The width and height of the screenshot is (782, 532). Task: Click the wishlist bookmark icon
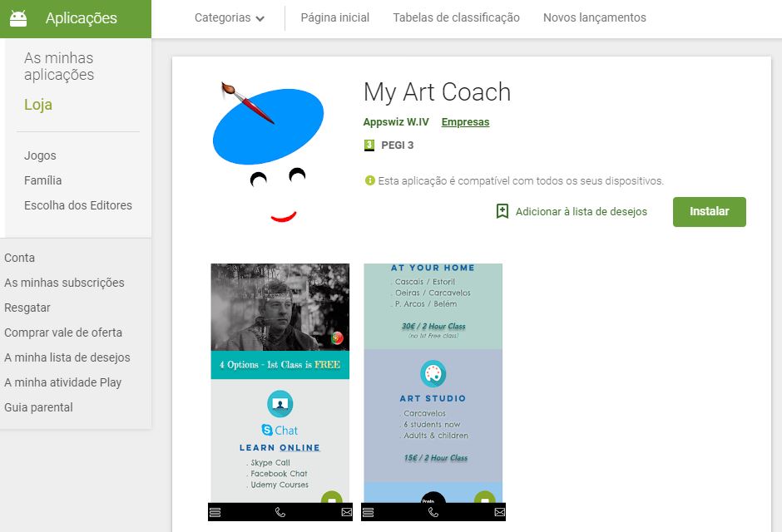click(x=502, y=211)
